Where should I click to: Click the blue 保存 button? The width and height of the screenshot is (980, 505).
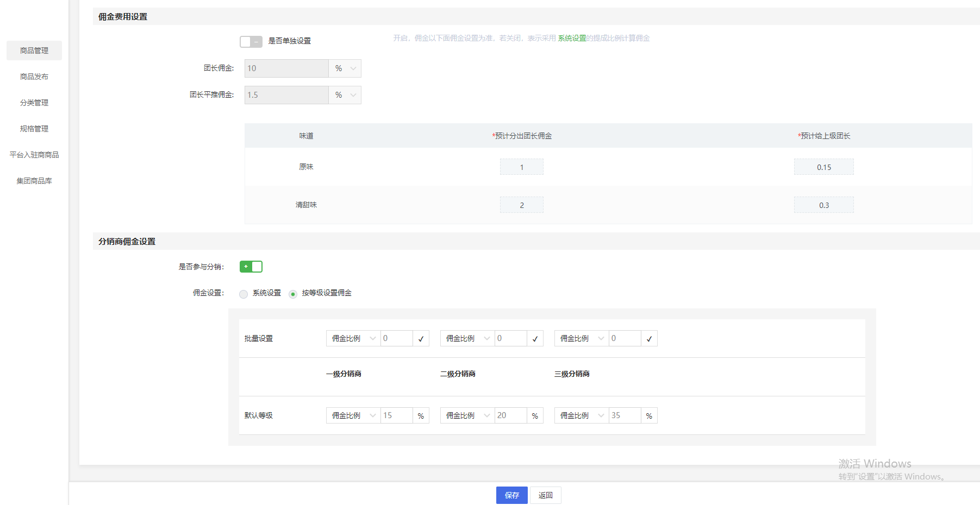point(511,495)
